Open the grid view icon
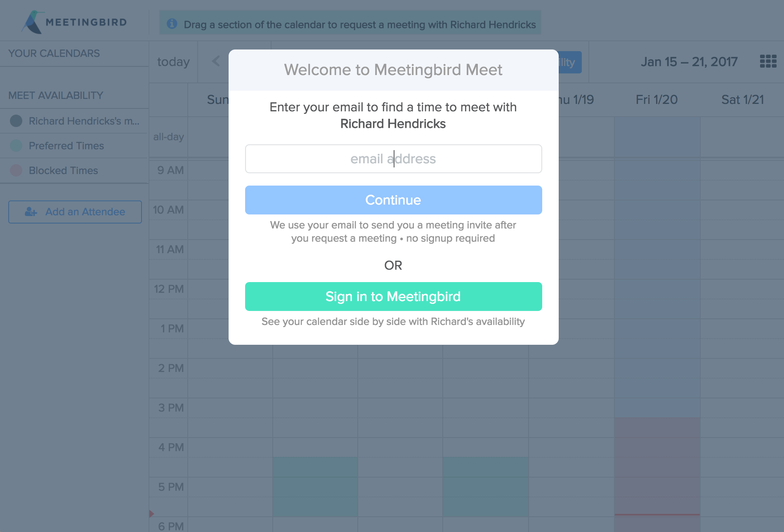Viewport: 784px width, 532px height. click(768, 61)
